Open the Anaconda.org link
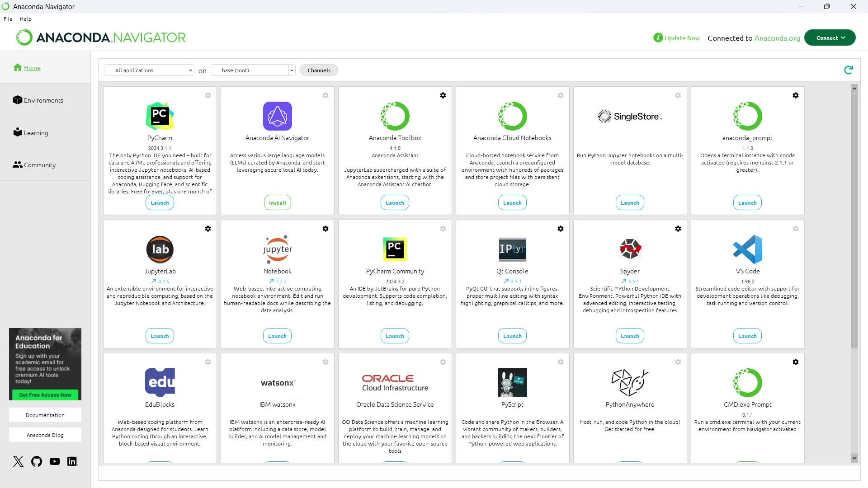The image size is (868, 488). coord(777,38)
